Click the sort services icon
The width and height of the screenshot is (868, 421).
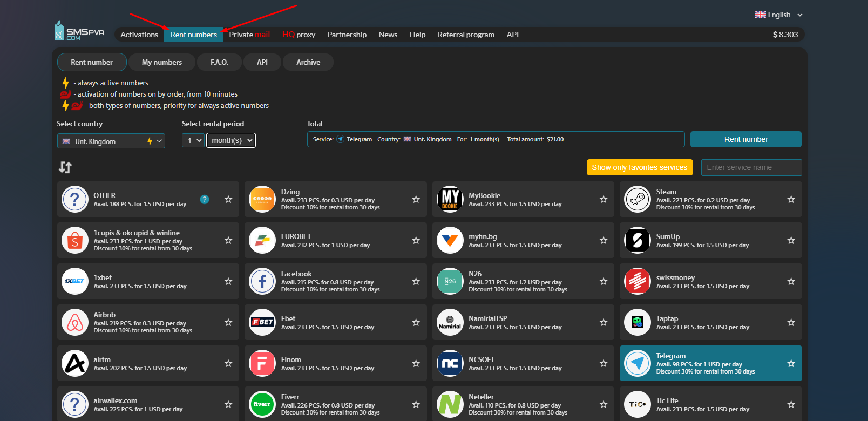coord(65,167)
